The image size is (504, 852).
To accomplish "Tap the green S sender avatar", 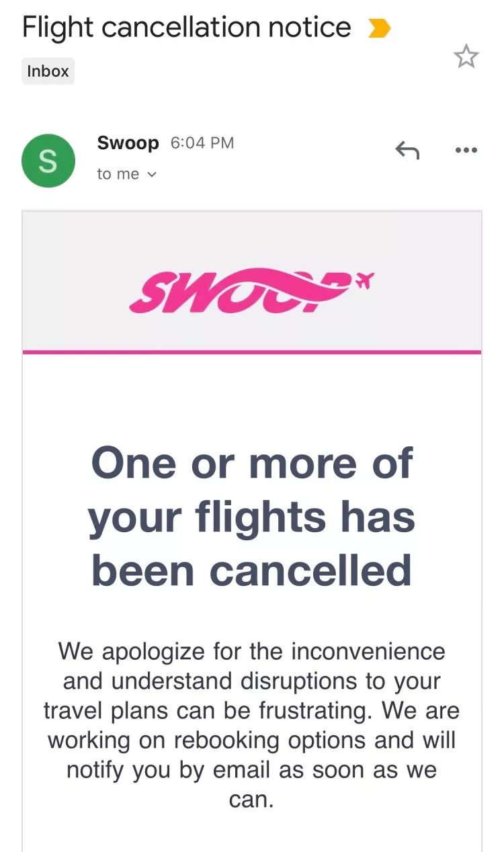I will pos(48,161).
